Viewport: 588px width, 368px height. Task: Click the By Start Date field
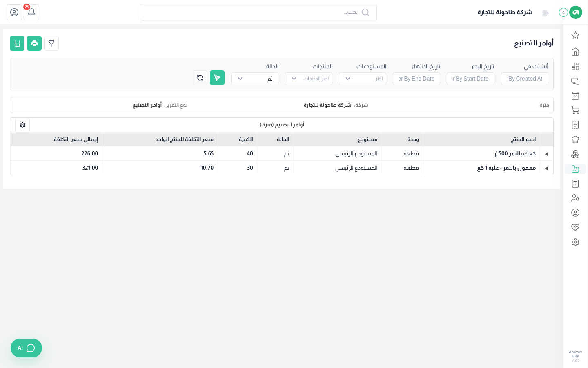[x=470, y=79]
